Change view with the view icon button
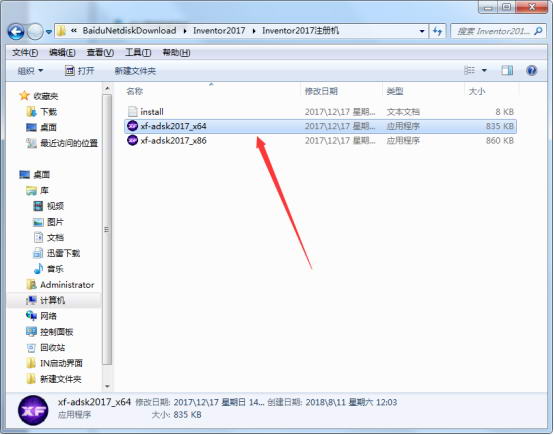This screenshot has height=435, width=554. point(470,70)
